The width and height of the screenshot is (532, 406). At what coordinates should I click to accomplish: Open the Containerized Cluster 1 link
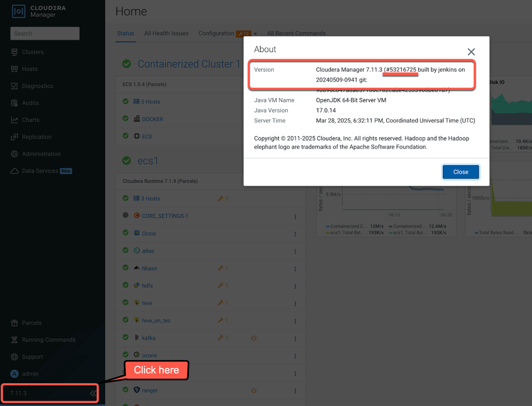189,64
